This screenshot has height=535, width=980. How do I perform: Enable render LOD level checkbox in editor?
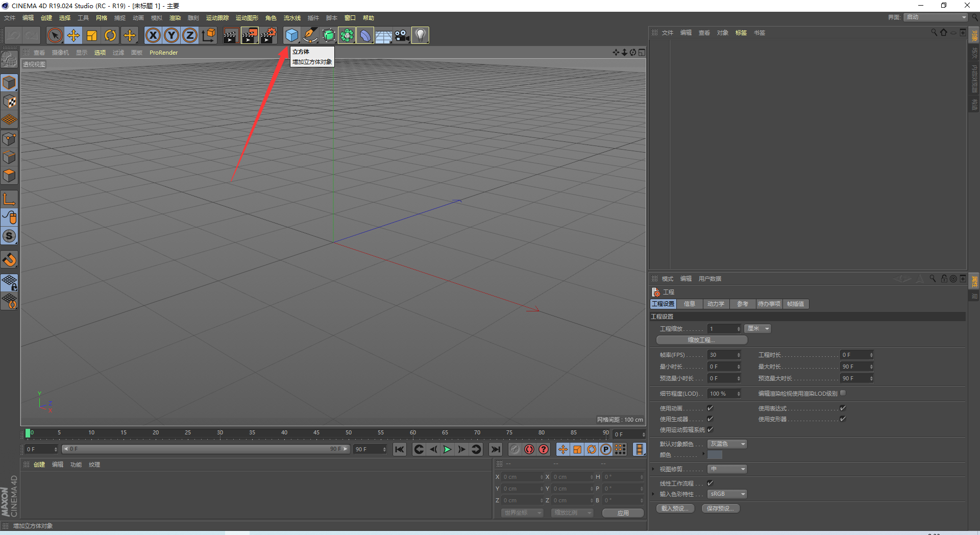pyautogui.click(x=843, y=393)
